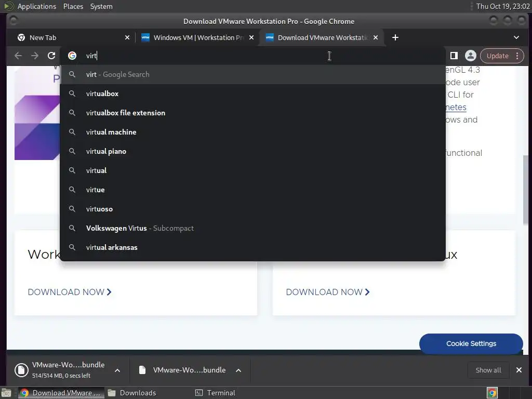
Task: Go forward with the forward arrow
Action: pyautogui.click(x=35, y=56)
